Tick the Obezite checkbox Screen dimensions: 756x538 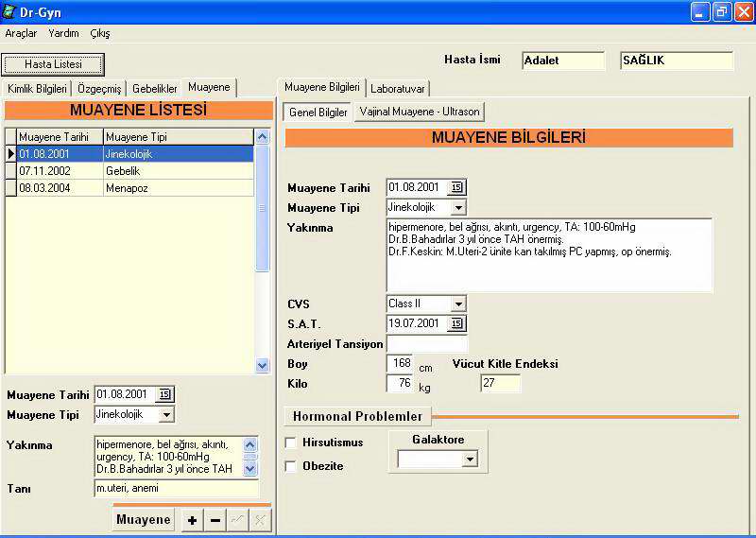[291, 466]
